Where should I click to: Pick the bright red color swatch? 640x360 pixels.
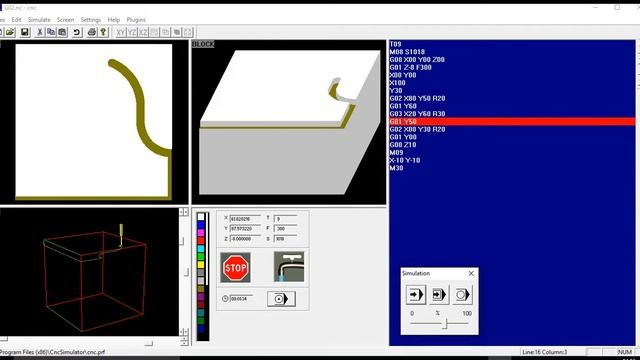[201, 240]
